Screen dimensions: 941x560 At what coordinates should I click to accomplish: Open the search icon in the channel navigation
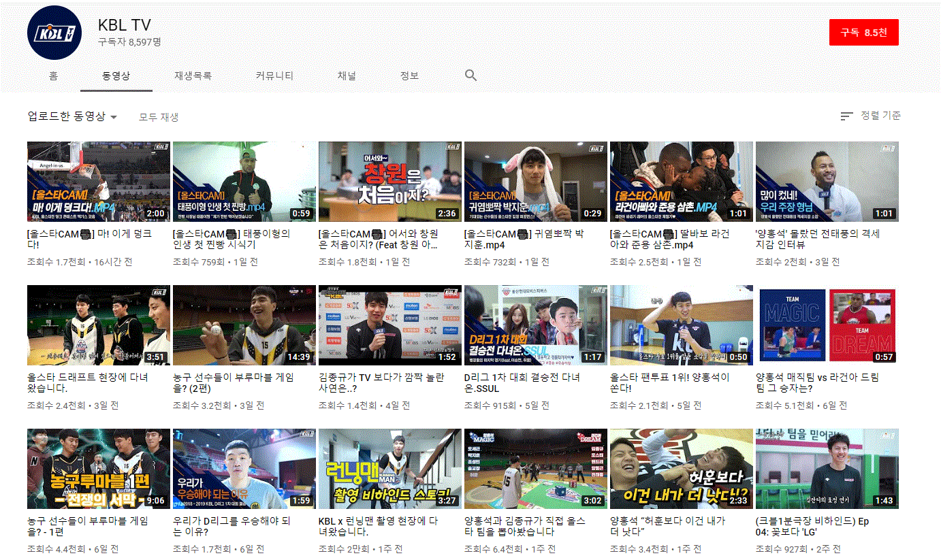(470, 76)
